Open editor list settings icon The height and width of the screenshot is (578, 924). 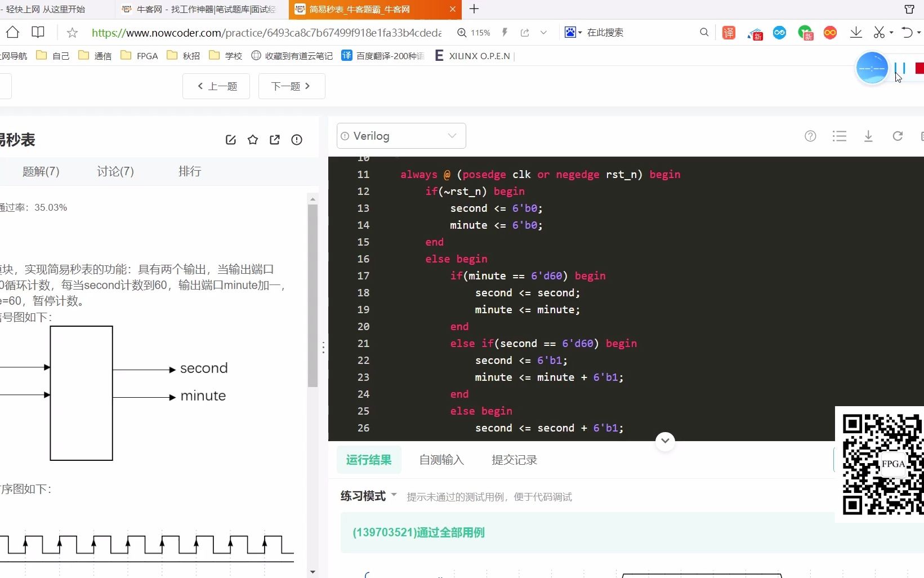pyautogui.click(x=840, y=136)
